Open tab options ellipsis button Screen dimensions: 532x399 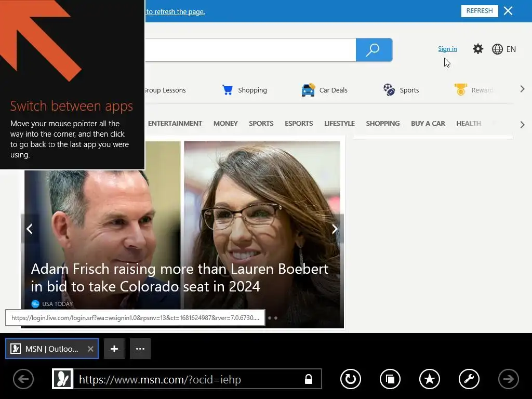coord(140,349)
